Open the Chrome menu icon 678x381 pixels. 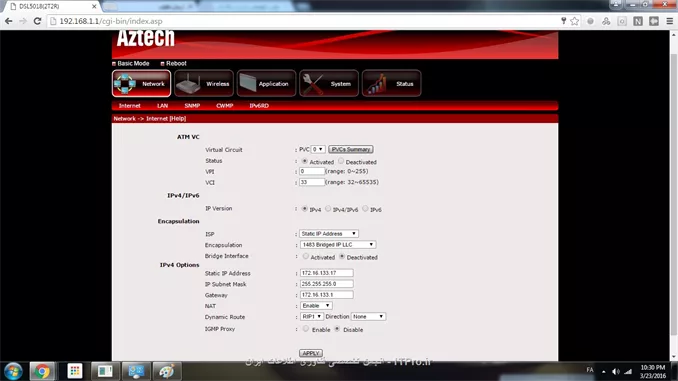669,21
